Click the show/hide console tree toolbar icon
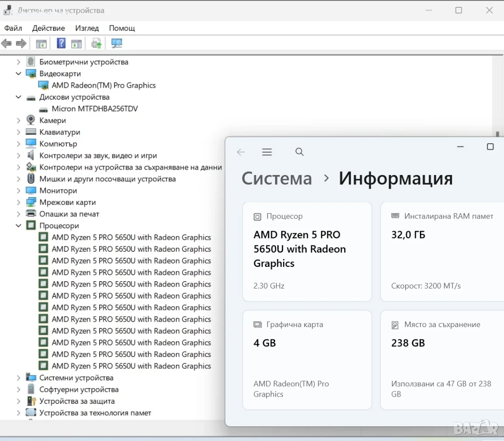The height and width of the screenshot is (441, 504). [41, 43]
